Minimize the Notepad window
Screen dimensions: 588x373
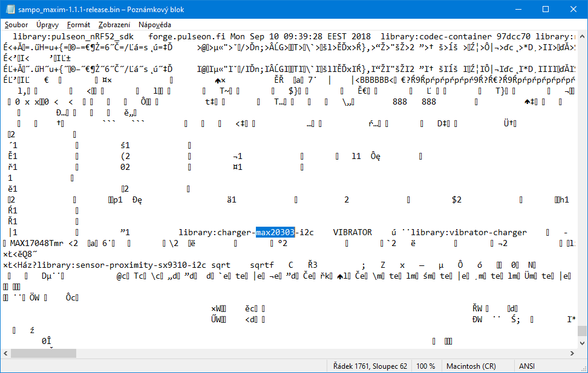(517, 10)
